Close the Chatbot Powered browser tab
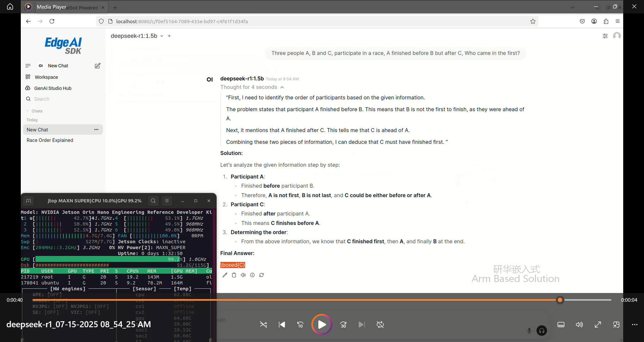This screenshot has height=342, width=644. (103, 7)
